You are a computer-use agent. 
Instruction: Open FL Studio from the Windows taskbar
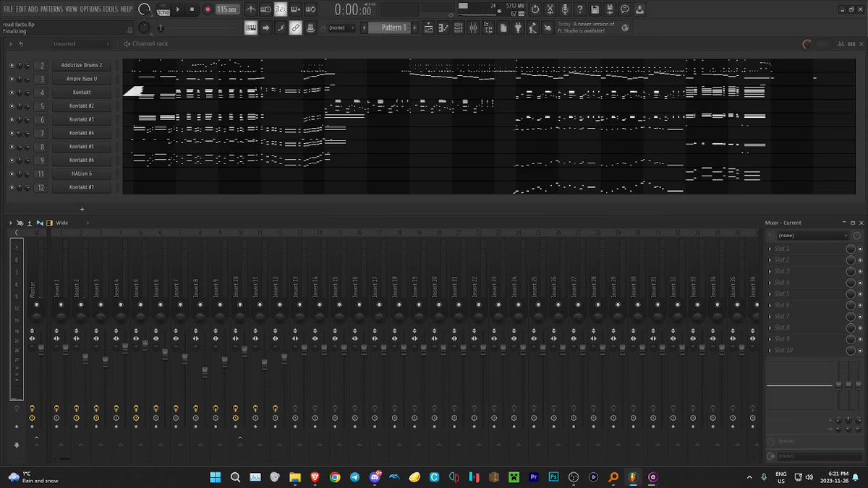(633, 477)
